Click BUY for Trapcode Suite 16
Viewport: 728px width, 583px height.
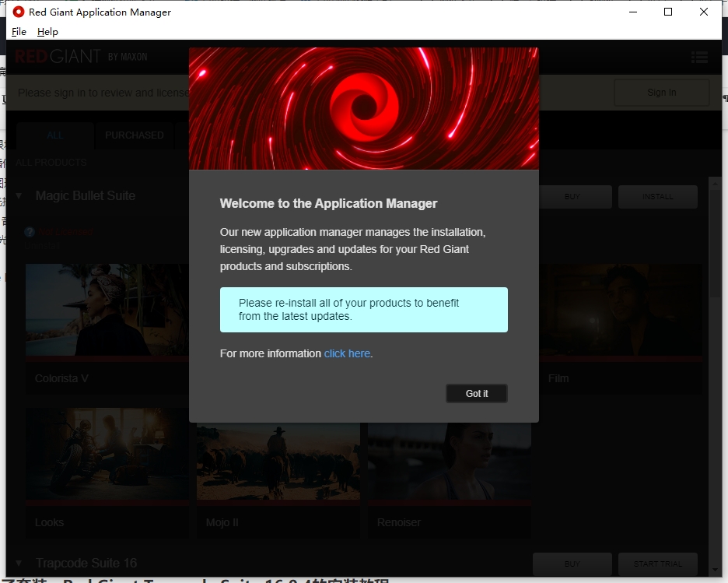click(x=572, y=564)
